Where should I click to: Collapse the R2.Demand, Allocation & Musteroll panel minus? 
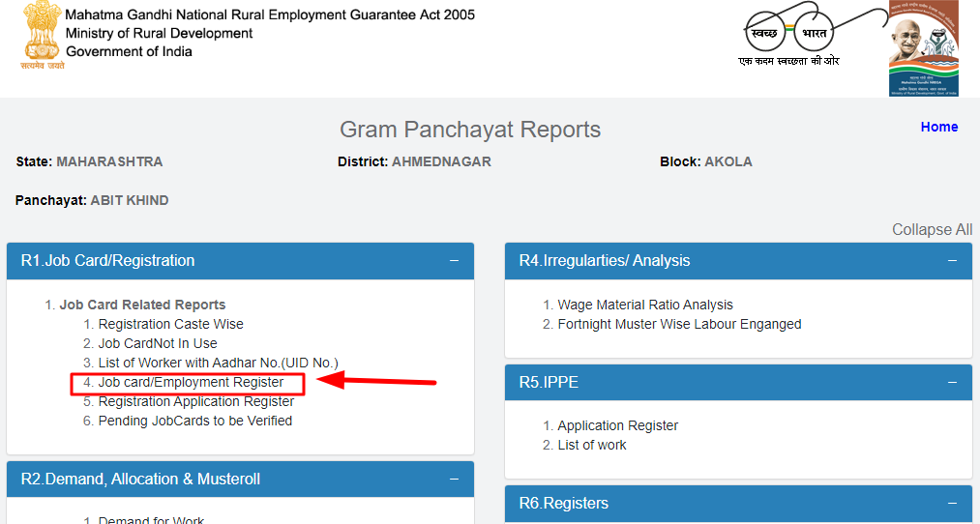[455, 479]
